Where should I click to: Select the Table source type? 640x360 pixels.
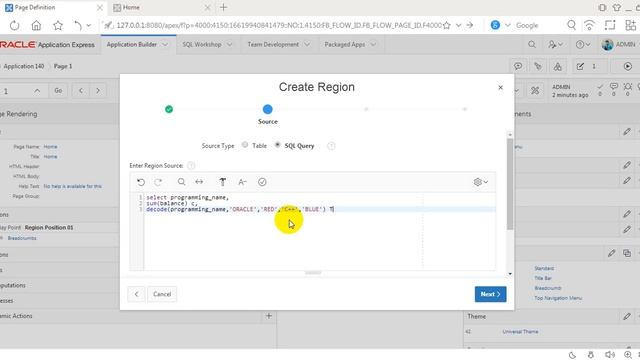click(245, 144)
